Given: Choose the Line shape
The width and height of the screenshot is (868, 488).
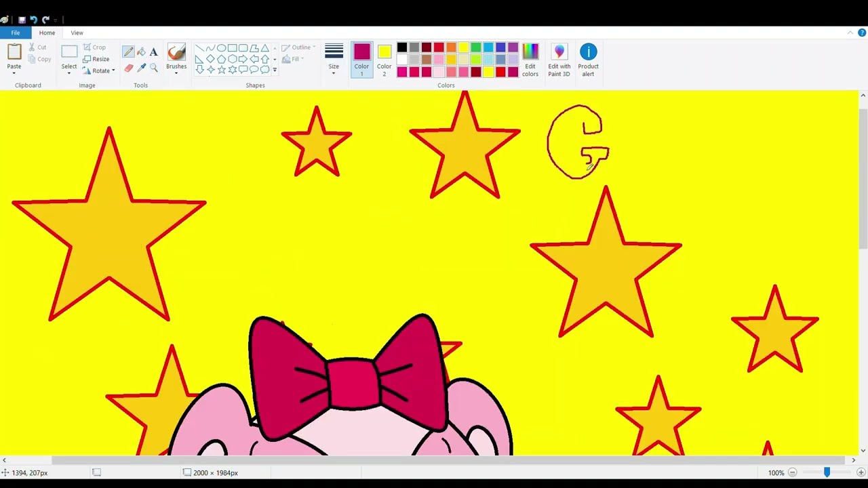Looking at the screenshot, I should point(199,48).
